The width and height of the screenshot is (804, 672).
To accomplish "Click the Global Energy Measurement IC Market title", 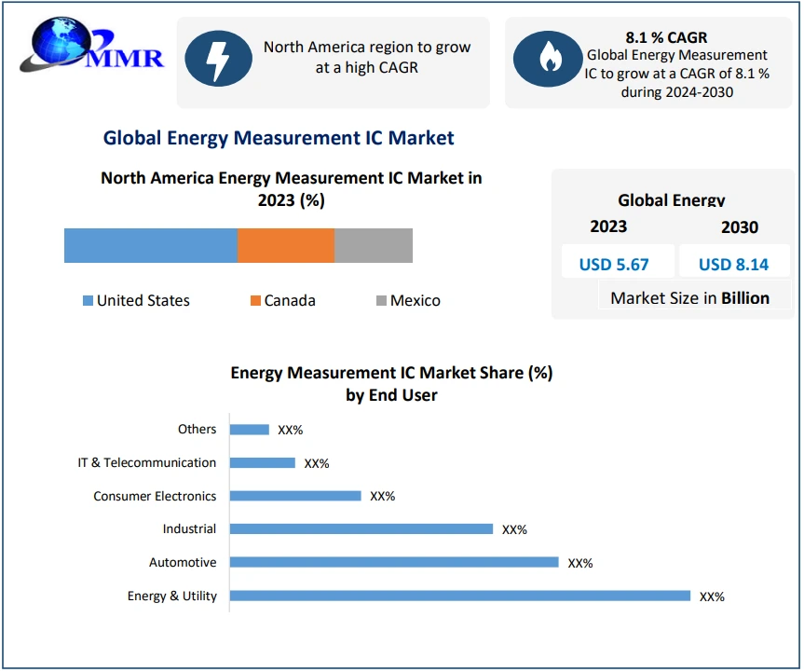I will click(279, 138).
